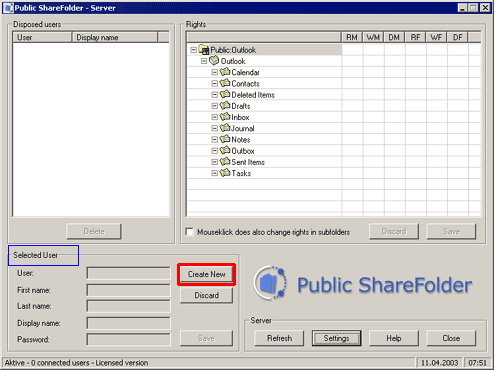Click the DM rights column header
This screenshot has height=370, width=494.
coord(394,37)
